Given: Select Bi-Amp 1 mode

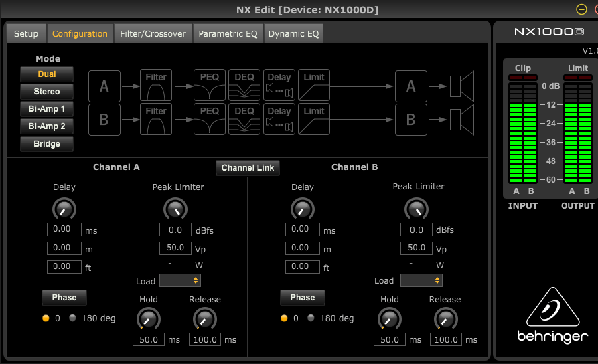Looking at the screenshot, I should pyautogui.click(x=47, y=109).
